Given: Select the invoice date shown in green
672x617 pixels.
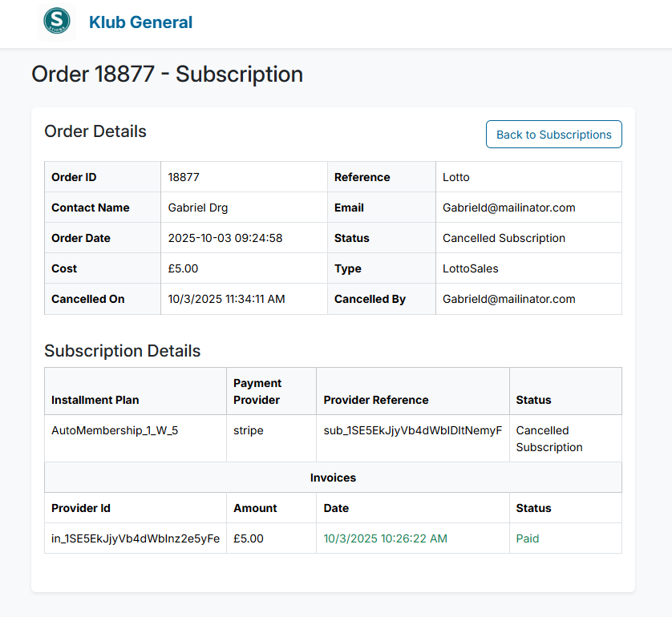Looking at the screenshot, I should (385, 538).
